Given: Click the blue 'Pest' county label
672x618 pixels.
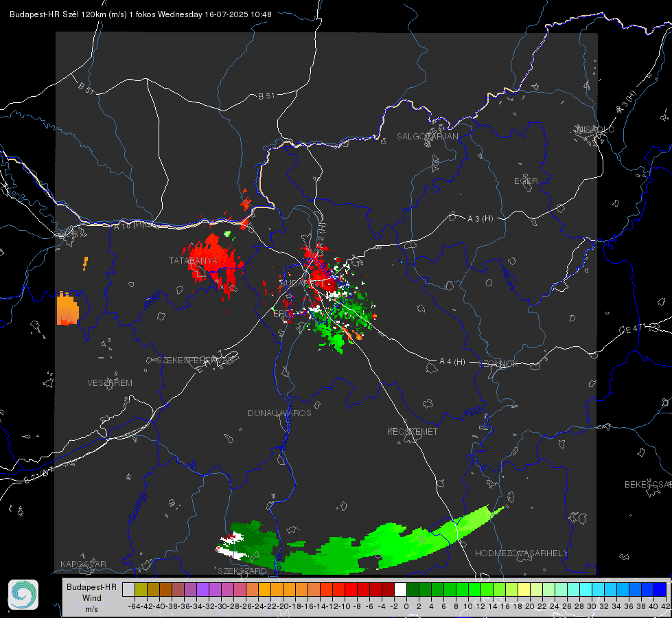Looking at the screenshot, I should pos(472,413).
